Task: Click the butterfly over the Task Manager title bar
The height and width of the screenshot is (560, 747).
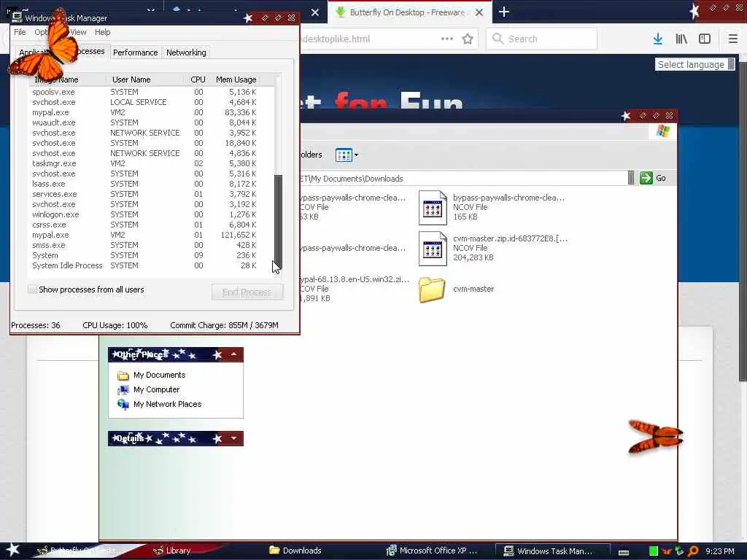Action: (44, 47)
